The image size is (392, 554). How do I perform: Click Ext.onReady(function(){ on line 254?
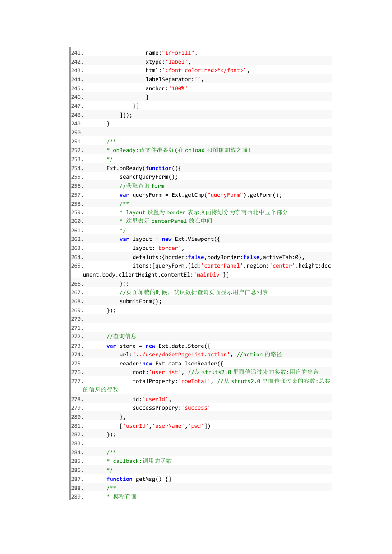144,168
